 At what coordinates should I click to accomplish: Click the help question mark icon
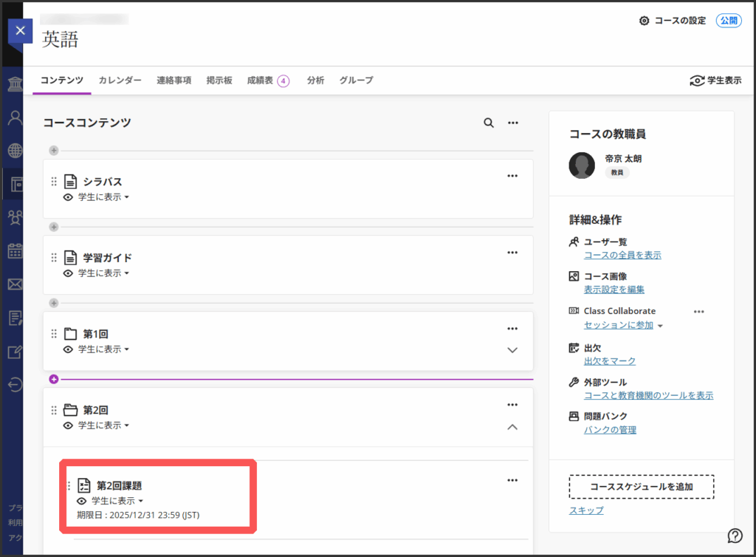[735, 536]
